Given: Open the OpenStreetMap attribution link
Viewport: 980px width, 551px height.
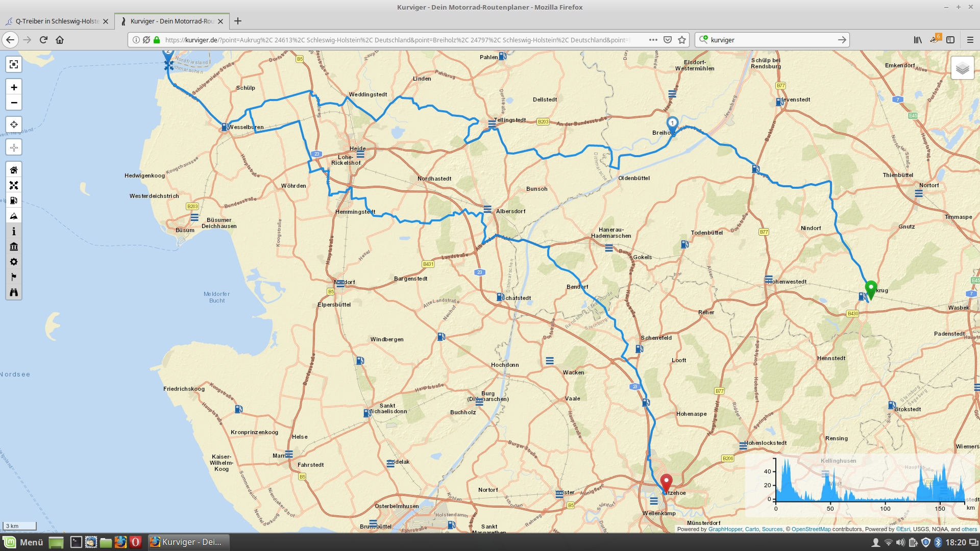Looking at the screenshot, I should 811,529.
